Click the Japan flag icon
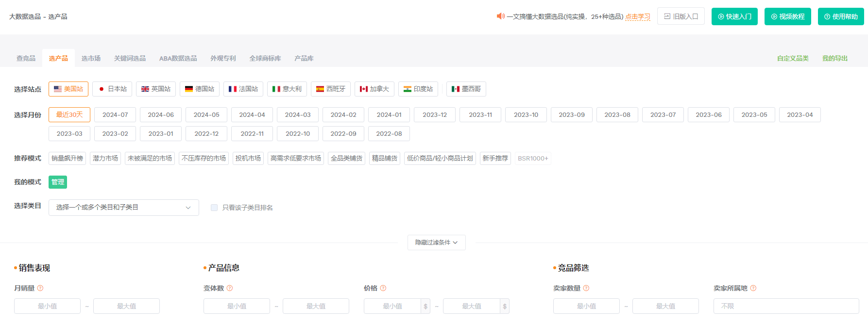868x324 pixels. pyautogui.click(x=102, y=89)
